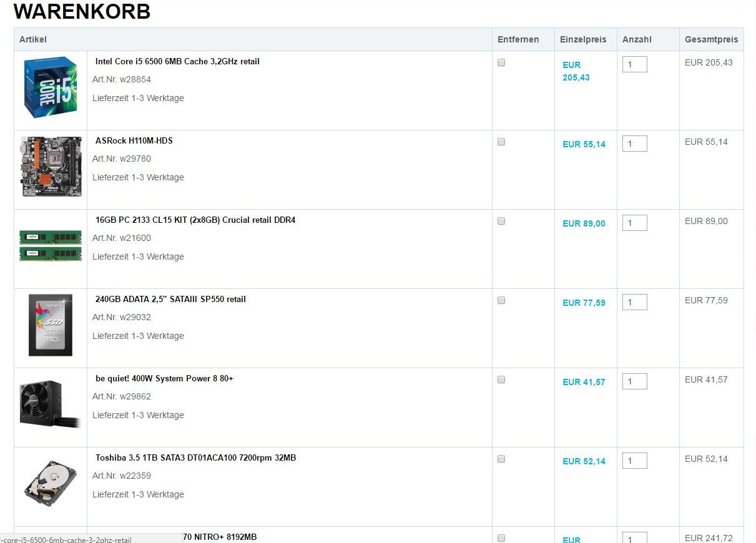The height and width of the screenshot is (543, 756).
Task: Click unit price EUR 41,57
Action: coord(584,382)
